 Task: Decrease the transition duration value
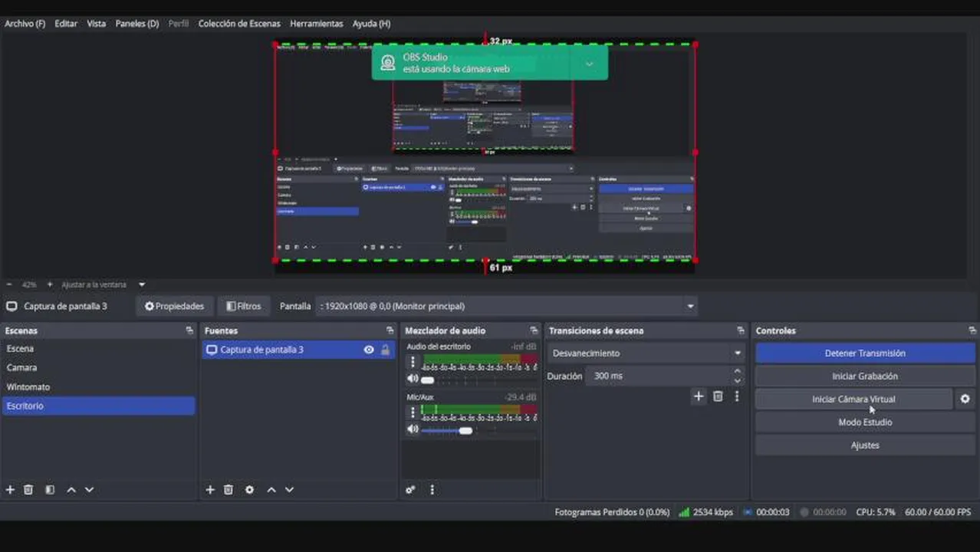737,381
